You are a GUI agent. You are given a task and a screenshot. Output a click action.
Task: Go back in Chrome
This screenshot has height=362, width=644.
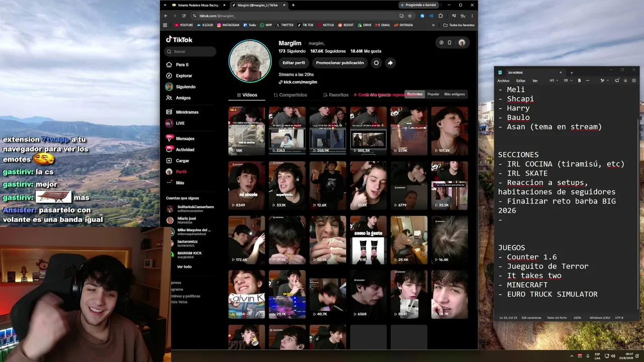click(x=166, y=16)
